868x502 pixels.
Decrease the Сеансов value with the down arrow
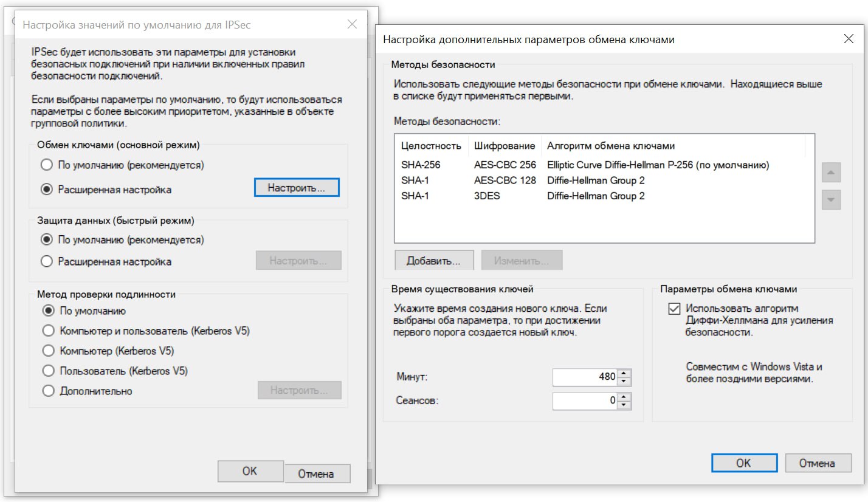click(x=625, y=405)
